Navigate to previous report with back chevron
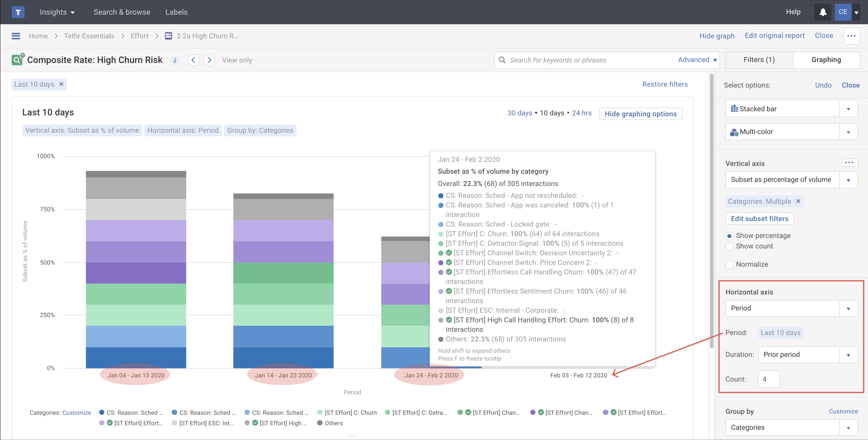 [x=193, y=60]
